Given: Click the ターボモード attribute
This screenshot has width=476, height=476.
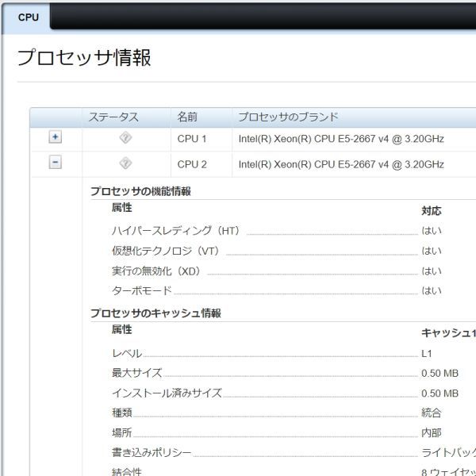Looking at the screenshot, I should click(x=142, y=291).
